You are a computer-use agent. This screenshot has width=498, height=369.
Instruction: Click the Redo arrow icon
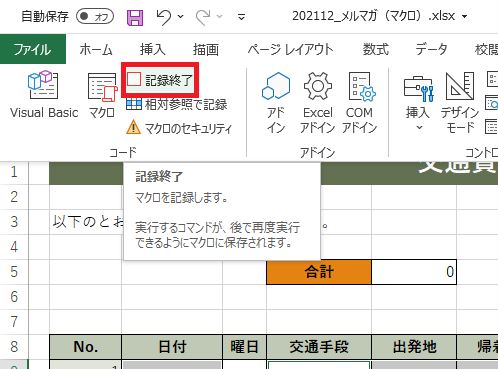tap(203, 17)
